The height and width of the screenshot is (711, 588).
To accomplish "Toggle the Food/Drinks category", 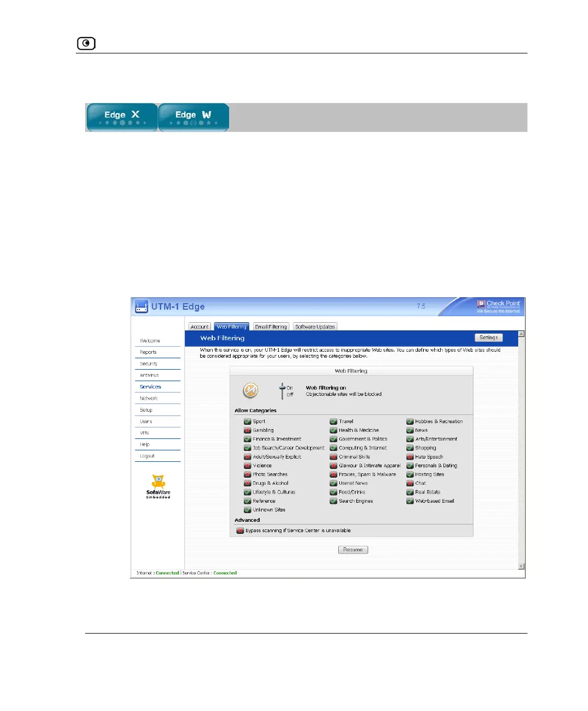I will [x=333, y=492].
